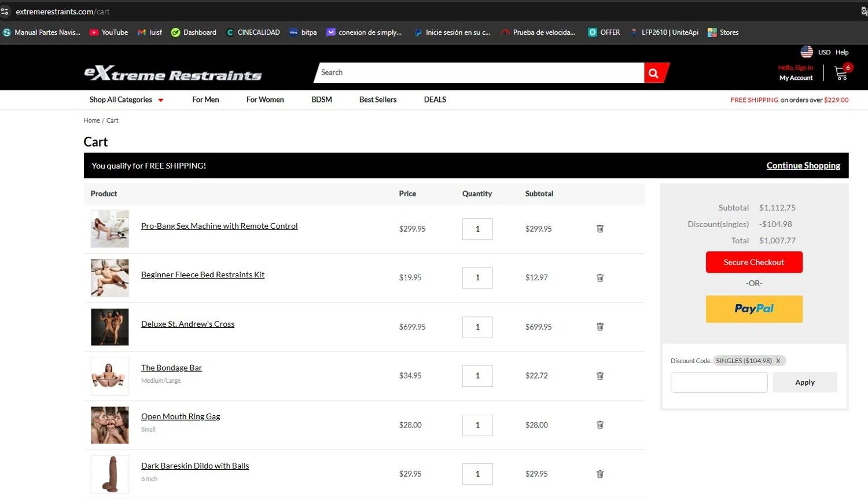Open Deluxe St. Andrew's Cross link

(187, 324)
